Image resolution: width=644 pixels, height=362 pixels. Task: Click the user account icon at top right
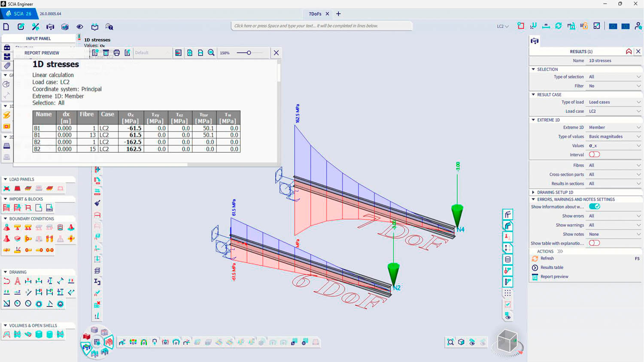pyautogui.click(x=638, y=26)
